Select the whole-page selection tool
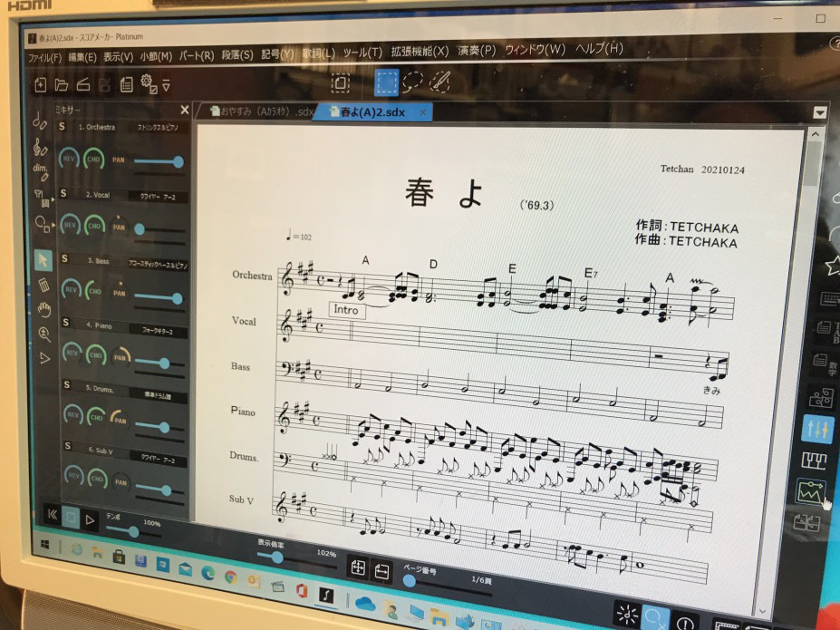840x630 pixels. pyautogui.click(x=340, y=83)
